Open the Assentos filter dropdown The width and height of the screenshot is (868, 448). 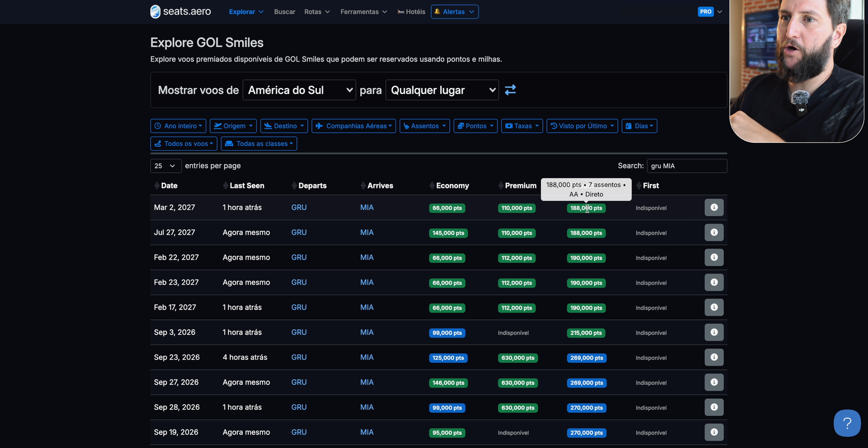[x=425, y=126]
